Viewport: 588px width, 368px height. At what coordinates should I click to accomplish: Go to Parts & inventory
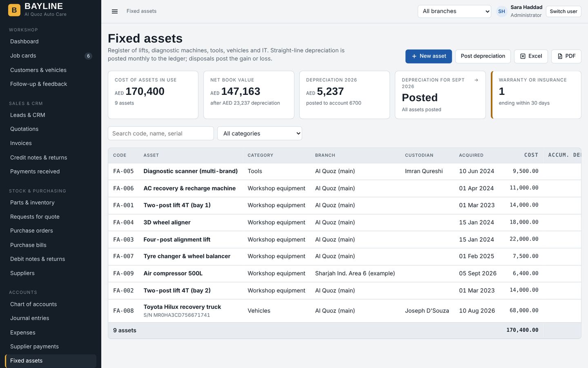click(x=51, y=202)
